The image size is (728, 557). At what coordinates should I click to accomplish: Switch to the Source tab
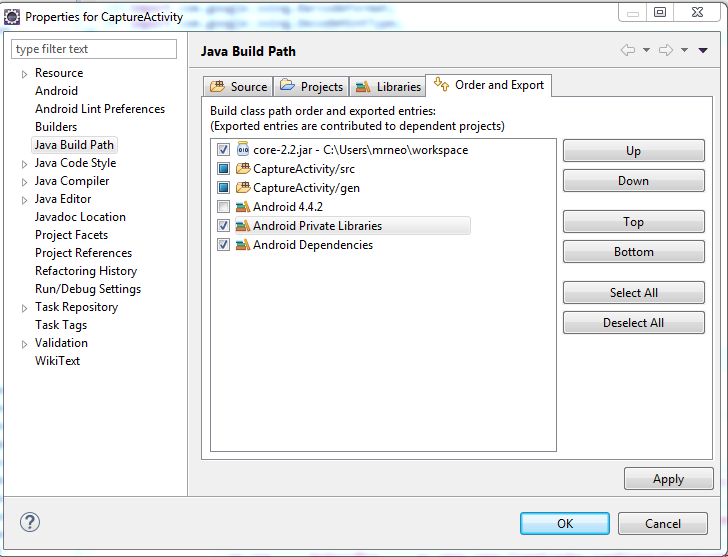pyautogui.click(x=238, y=86)
